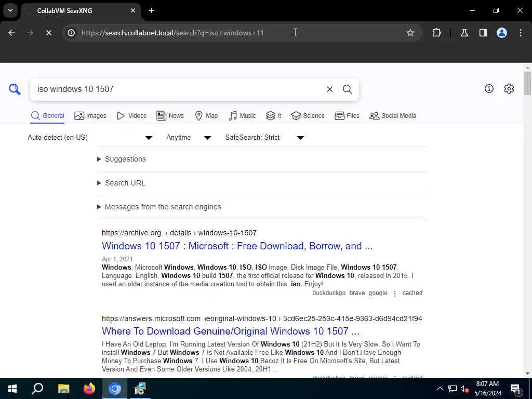Screen dimensions: 532x399
Task: Open SearXNG preferences gear icon
Action: 509,89
